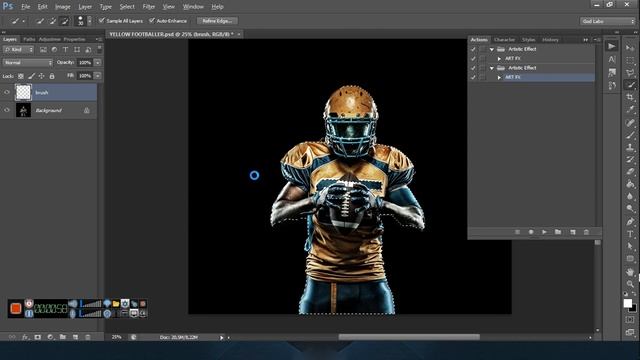Toggle checkmark for second Artistic Effect set
This screenshot has height=360, width=640.
[x=473, y=68]
